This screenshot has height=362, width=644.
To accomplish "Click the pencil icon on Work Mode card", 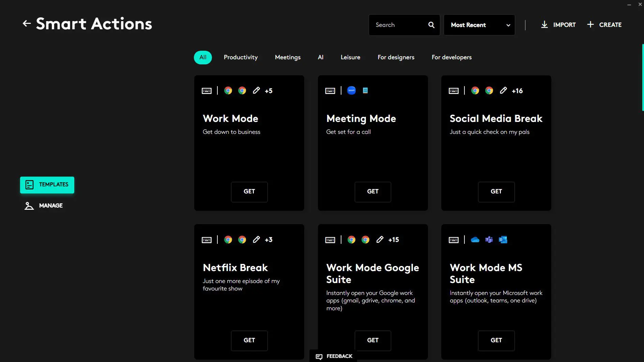I will pyautogui.click(x=256, y=91).
